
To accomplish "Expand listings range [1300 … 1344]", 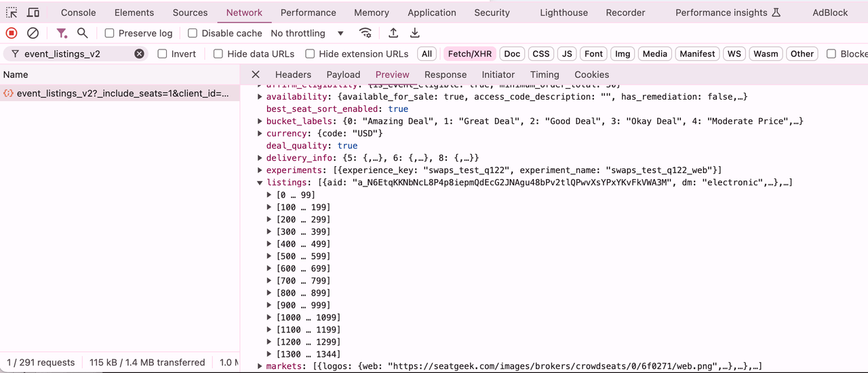I will (x=271, y=354).
